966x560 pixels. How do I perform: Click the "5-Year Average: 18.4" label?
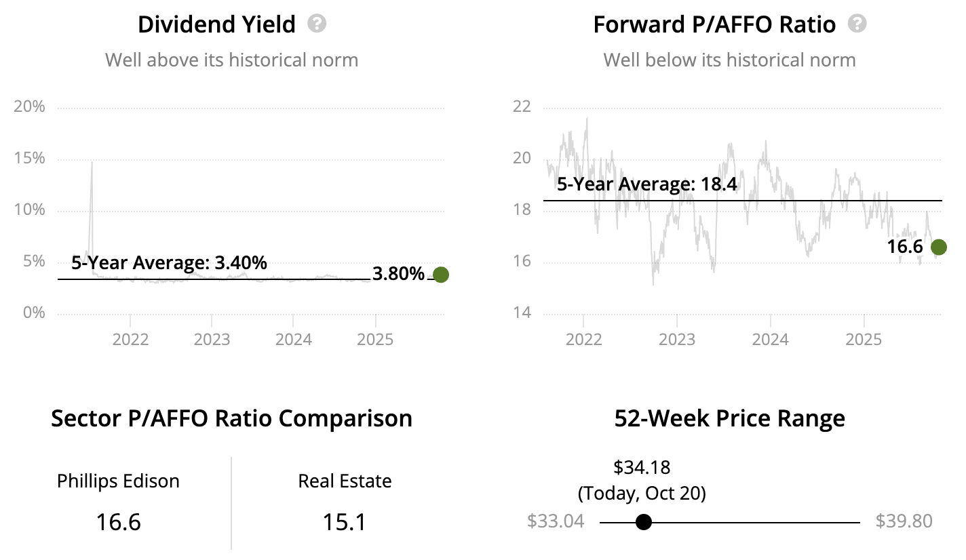(646, 184)
